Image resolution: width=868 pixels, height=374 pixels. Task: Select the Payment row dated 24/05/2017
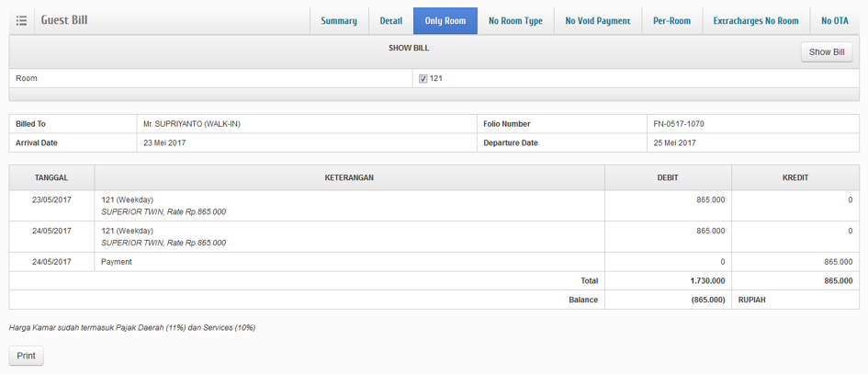(x=349, y=262)
